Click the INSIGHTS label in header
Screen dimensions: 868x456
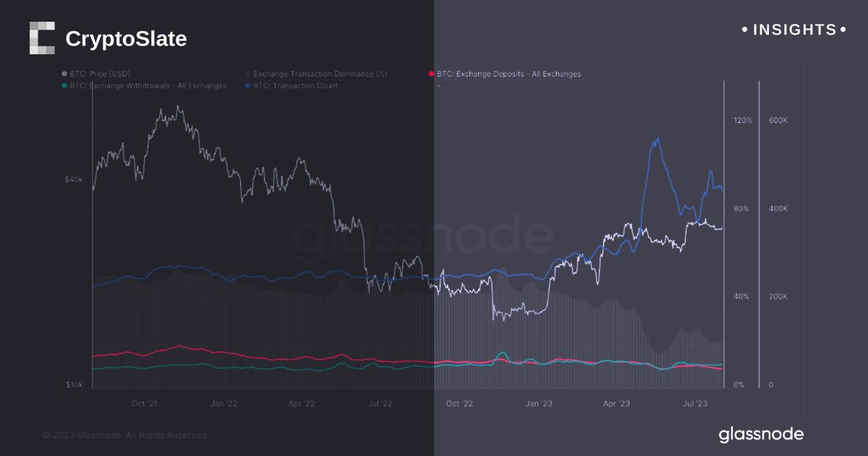pos(794,30)
